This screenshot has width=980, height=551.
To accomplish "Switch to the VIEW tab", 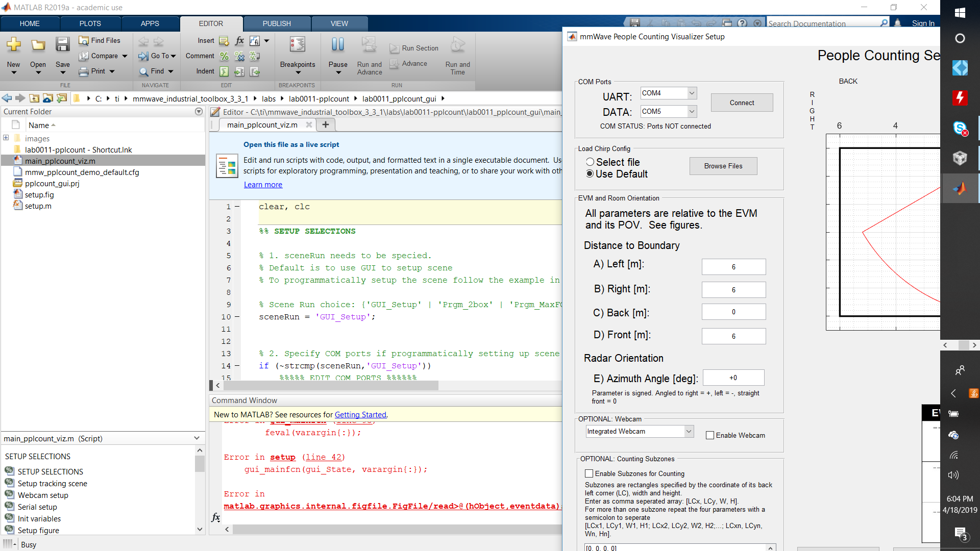I will click(339, 23).
